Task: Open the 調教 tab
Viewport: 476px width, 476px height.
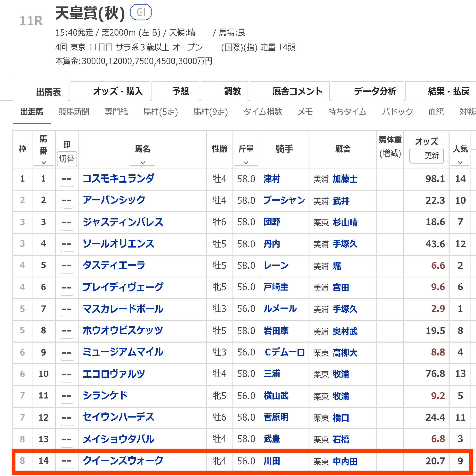Action: (x=231, y=91)
